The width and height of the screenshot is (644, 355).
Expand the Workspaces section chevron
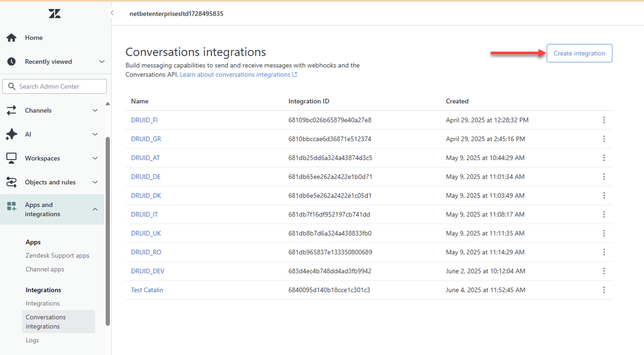(95, 158)
